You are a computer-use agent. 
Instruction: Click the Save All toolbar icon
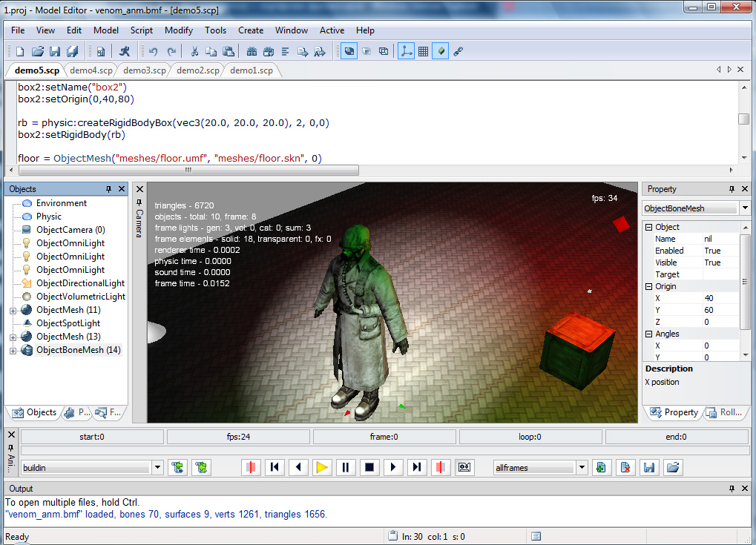tap(72, 51)
